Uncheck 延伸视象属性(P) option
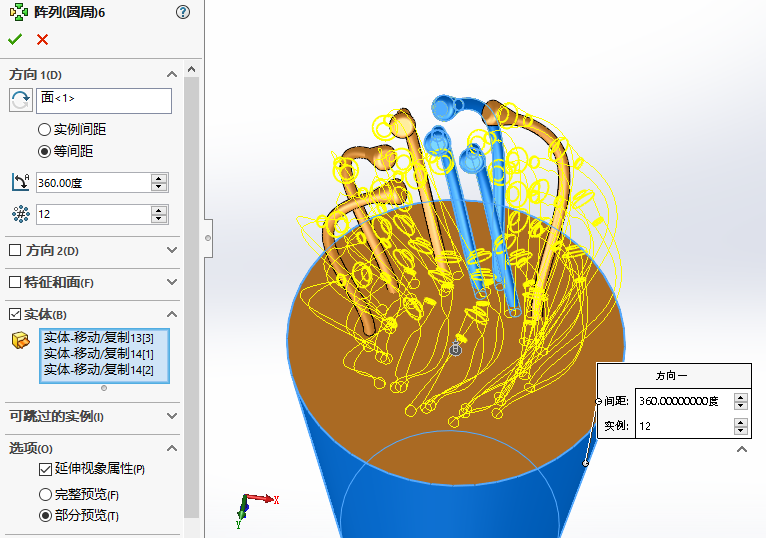Screen dimensions: 766x538 click(x=45, y=468)
